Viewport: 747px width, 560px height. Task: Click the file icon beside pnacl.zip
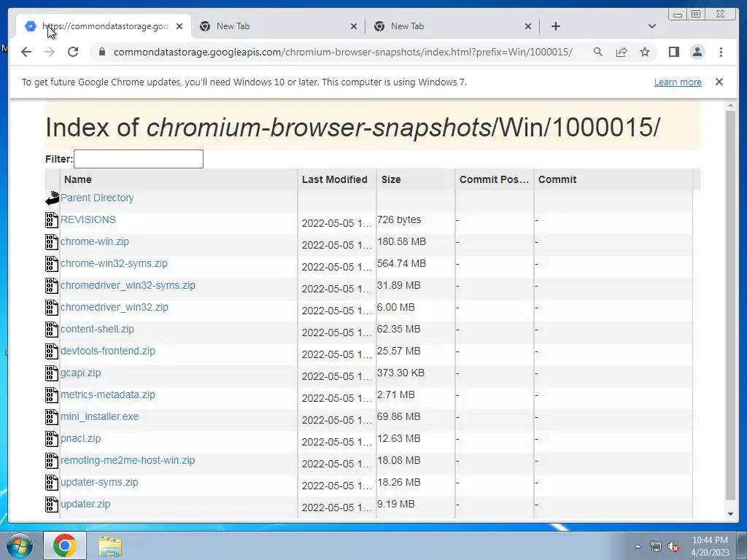(52, 439)
